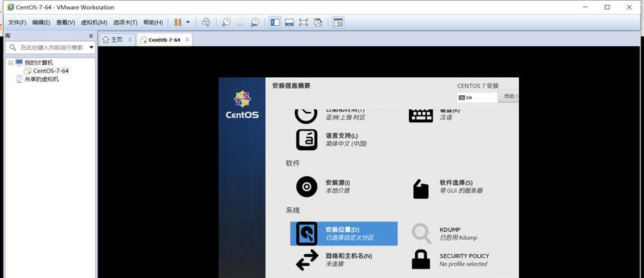Open the 查看(V) menu
Screen dimensions: 644x278
point(65,22)
